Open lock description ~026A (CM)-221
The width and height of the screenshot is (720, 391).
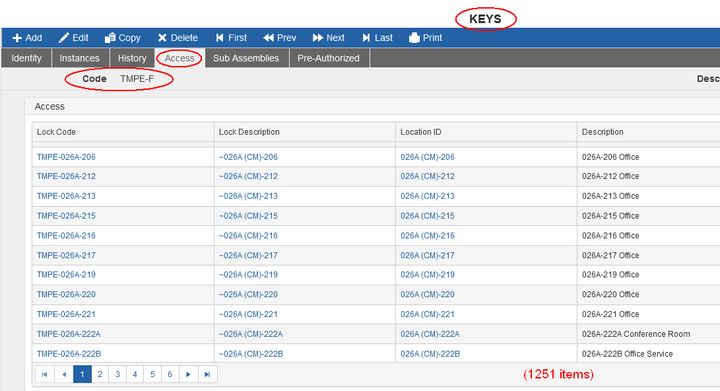[x=248, y=314]
